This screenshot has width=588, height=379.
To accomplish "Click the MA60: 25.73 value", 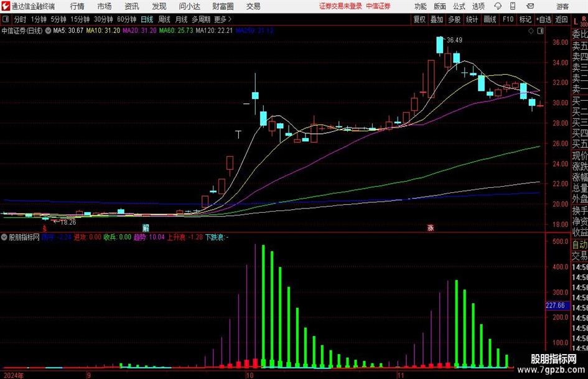I will (176, 30).
